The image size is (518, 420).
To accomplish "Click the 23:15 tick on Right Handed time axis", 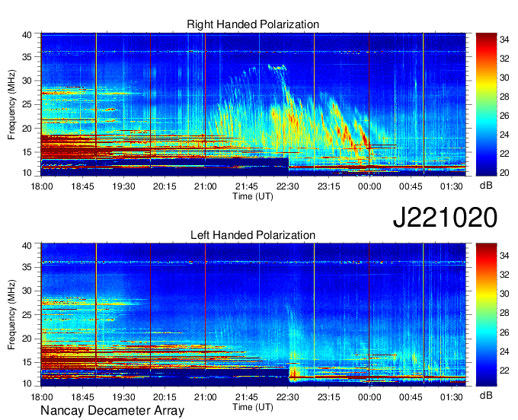I will pos(329,186).
